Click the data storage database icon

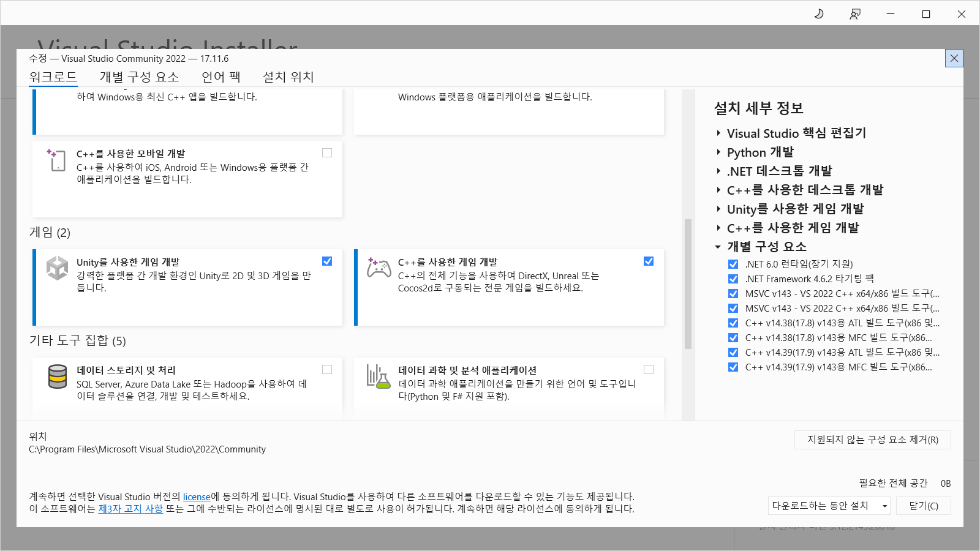click(58, 377)
